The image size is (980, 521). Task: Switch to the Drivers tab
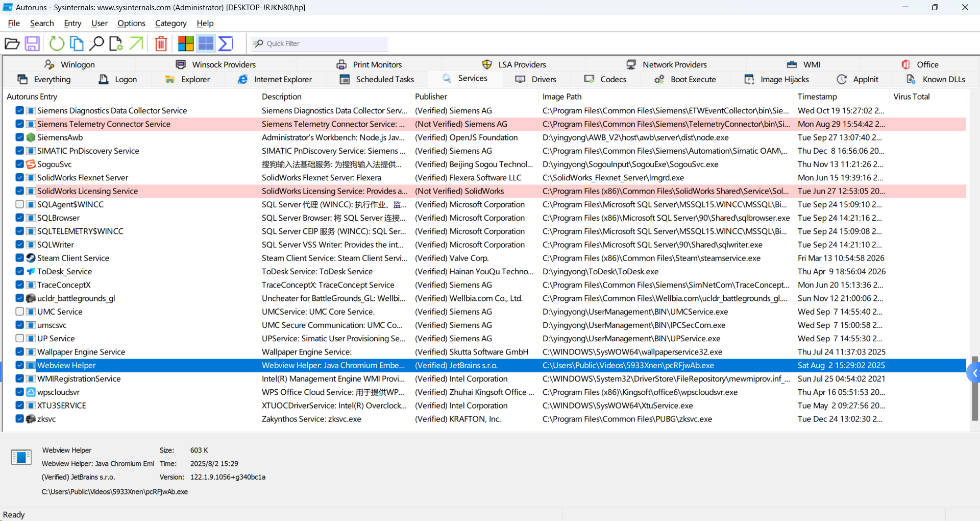tap(535, 79)
